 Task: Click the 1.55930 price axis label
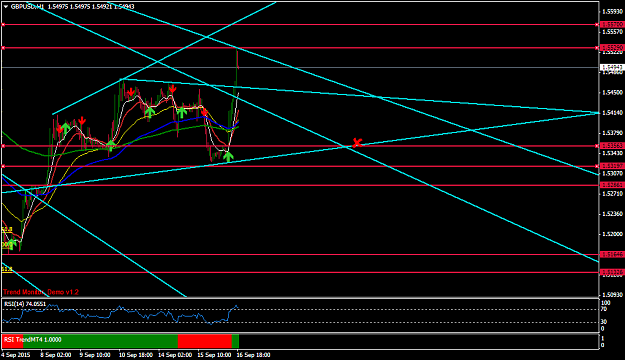point(612,12)
